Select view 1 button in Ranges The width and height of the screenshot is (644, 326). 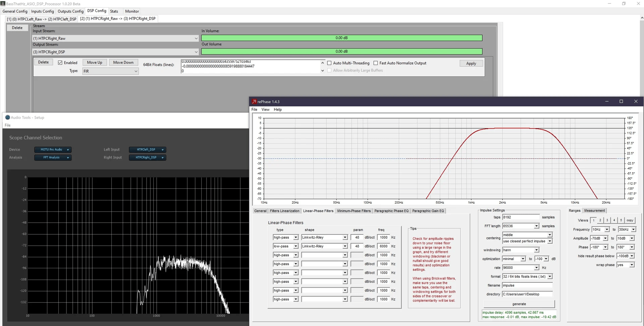tap(594, 221)
